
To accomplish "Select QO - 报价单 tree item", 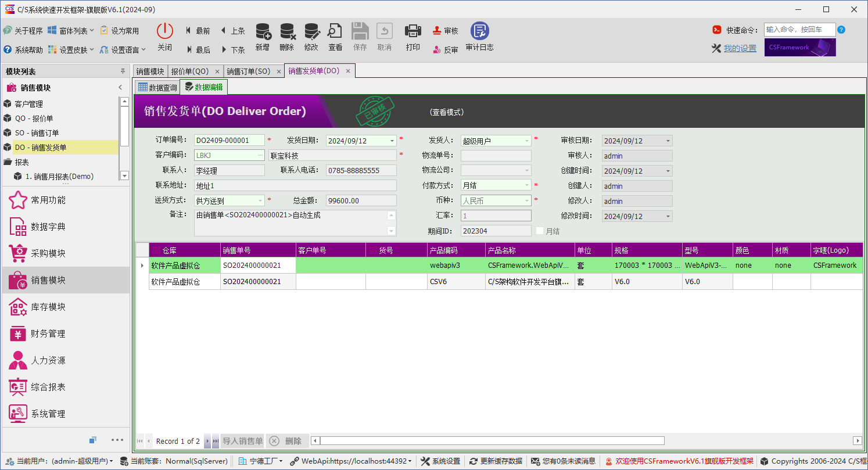I will 60,119.
